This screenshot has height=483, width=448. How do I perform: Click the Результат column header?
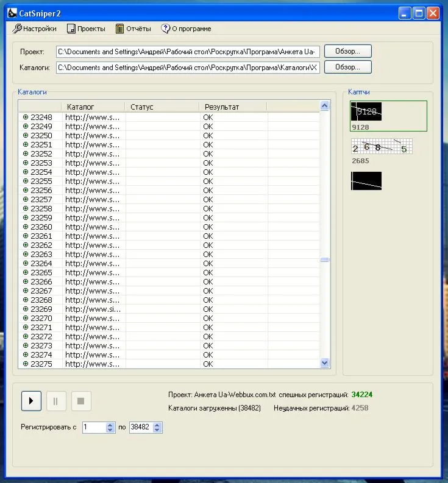pyautogui.click(x=222, y=107)
